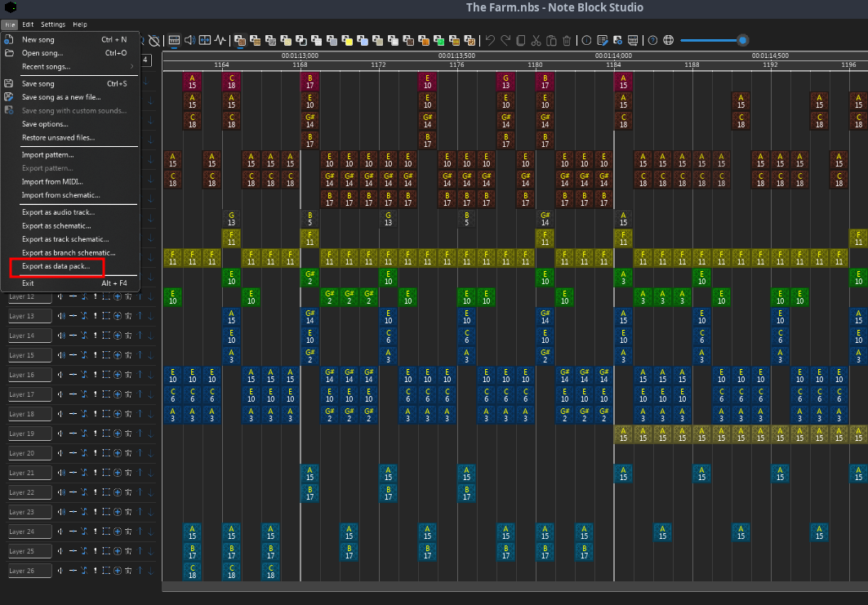Viewport: 868px width, 605px height.
Task: Click the Cut scissors icon
Action: point(536,40)
